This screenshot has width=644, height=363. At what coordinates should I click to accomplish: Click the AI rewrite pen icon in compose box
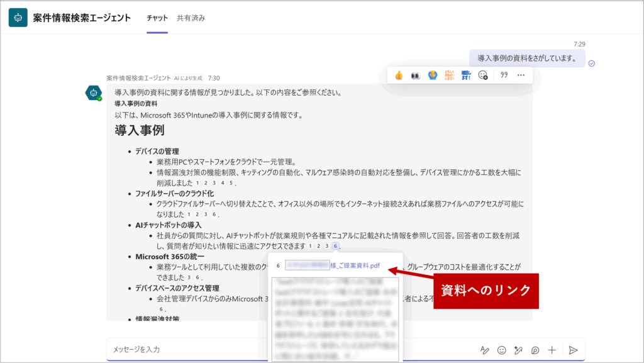[518, 350]
